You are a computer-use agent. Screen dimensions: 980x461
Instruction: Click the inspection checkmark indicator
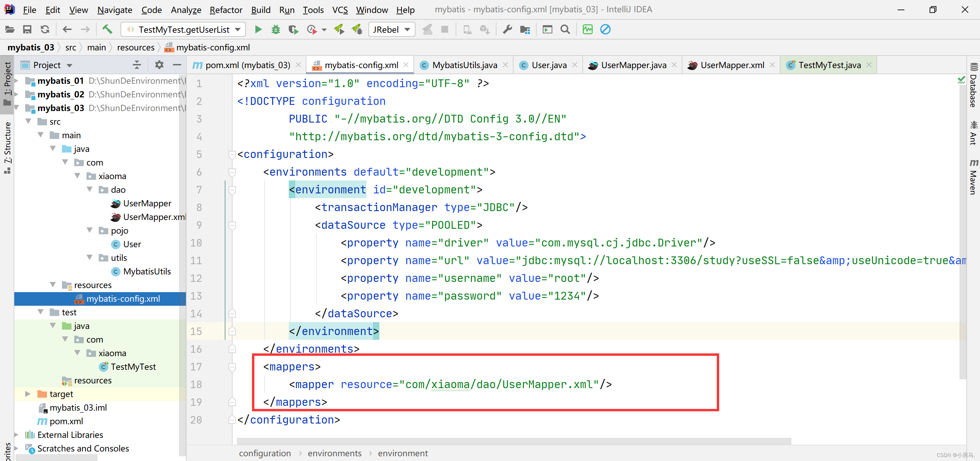tap(961, 79)
